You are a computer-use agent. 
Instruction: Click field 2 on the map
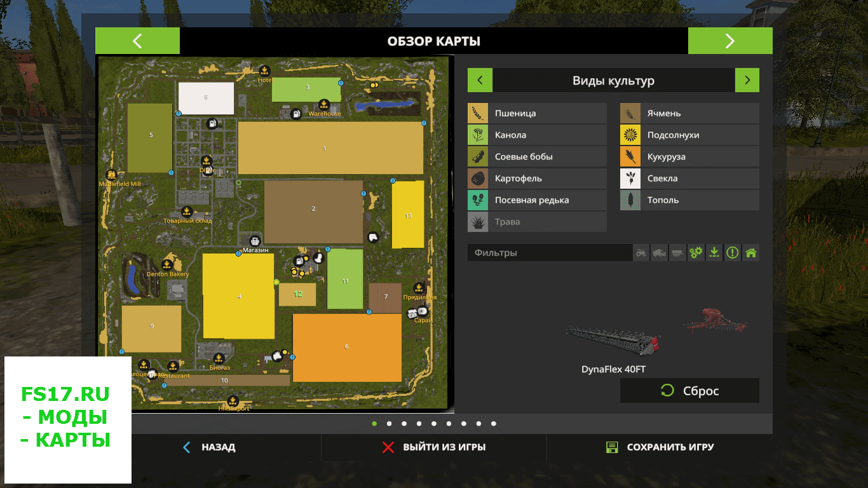[313, 212]
